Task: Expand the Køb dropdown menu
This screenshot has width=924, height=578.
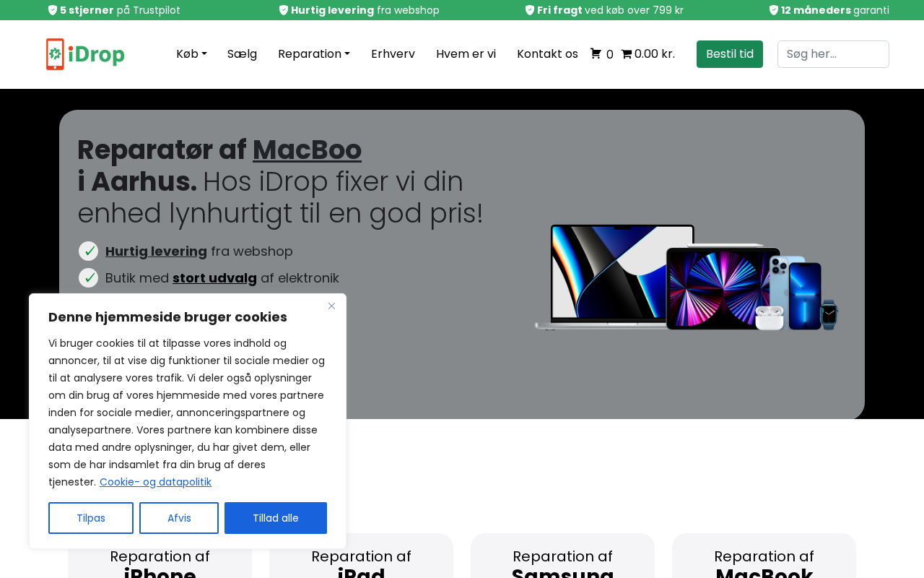Action: 191,54
